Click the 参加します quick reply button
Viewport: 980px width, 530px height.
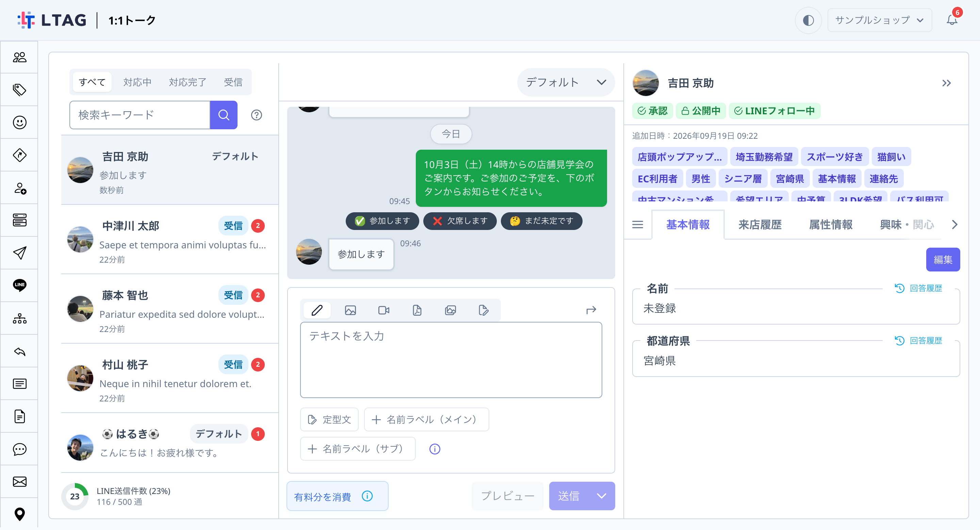tap(382, 221)
